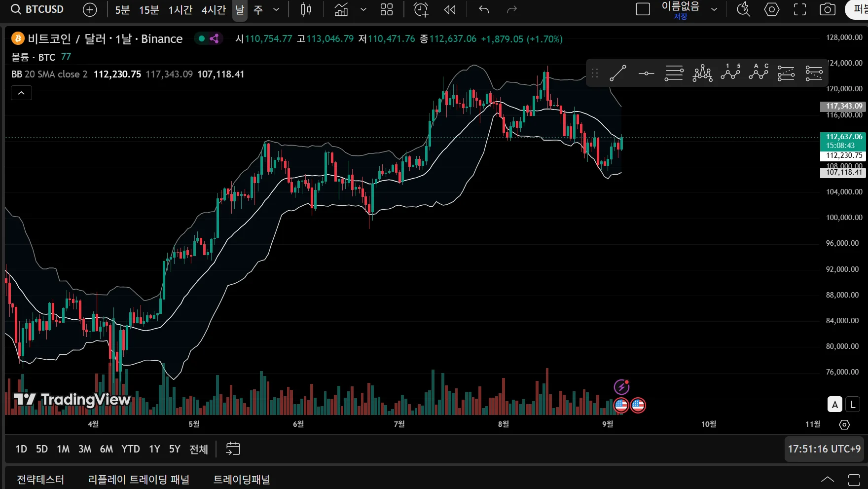Viewport: 868px width, 489px height.
Task: Toggle logarithmic scale L button
Action: [853, 405]
